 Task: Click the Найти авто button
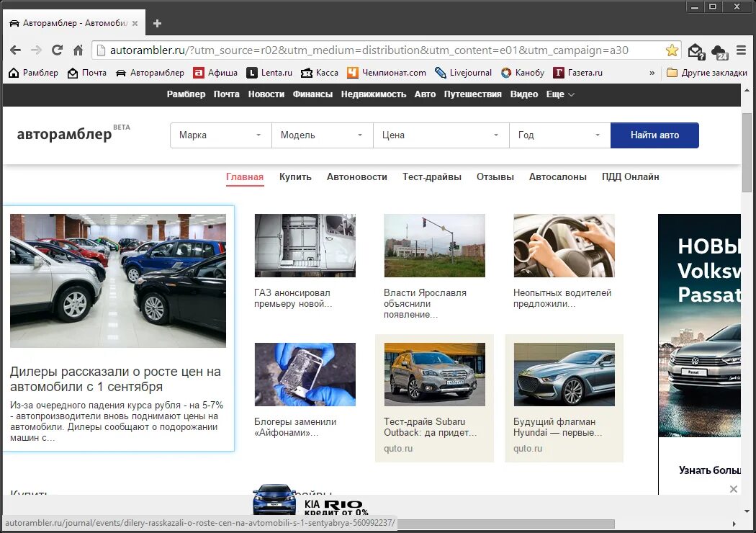654,135
